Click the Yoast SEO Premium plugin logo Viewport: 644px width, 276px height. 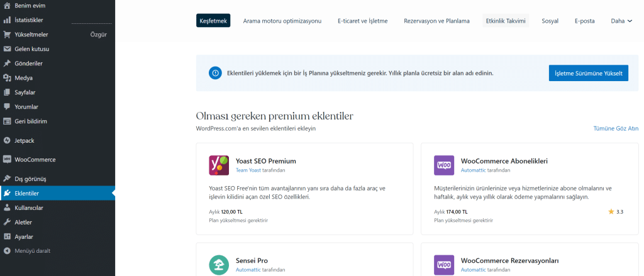coord(219,165)
